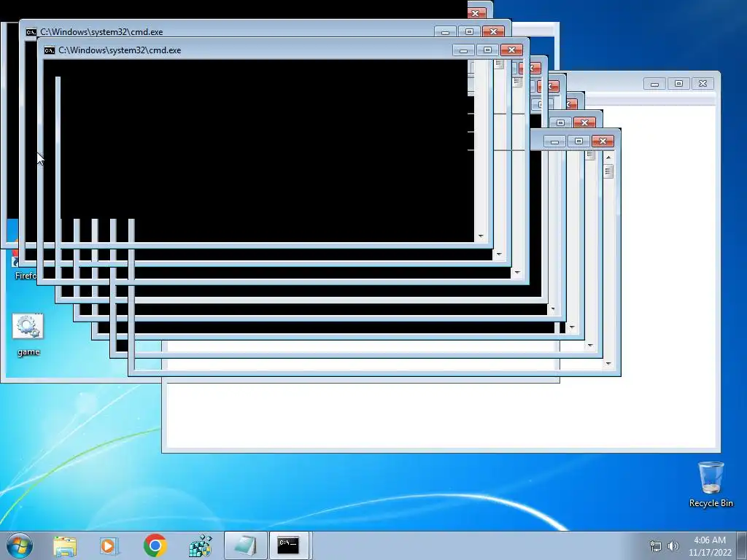The image size is (747, 560).
Task: Open system menu icon of second cmd.exe window
Action: [31, 32]
